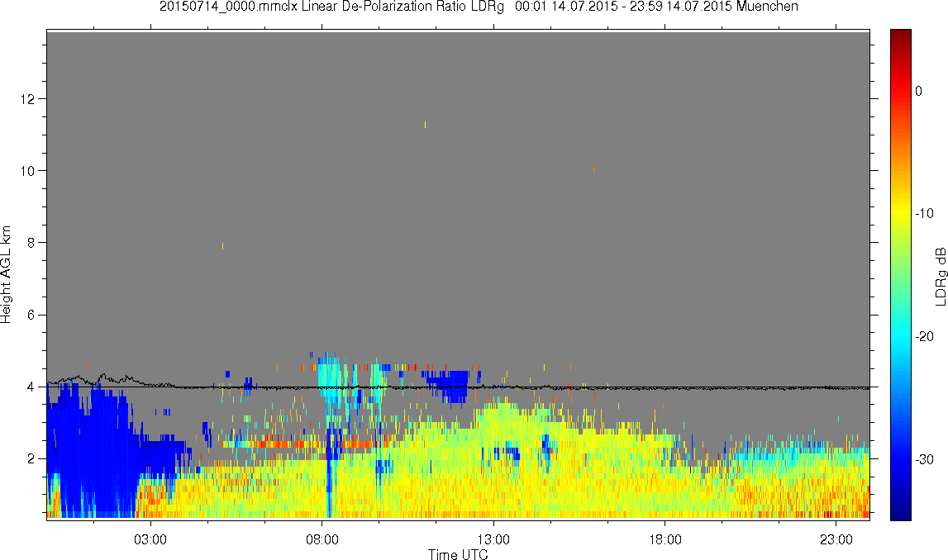Click the dark blue bottom of colorbar
Viewport: 948px width, 560px height.
click(900, 510)
